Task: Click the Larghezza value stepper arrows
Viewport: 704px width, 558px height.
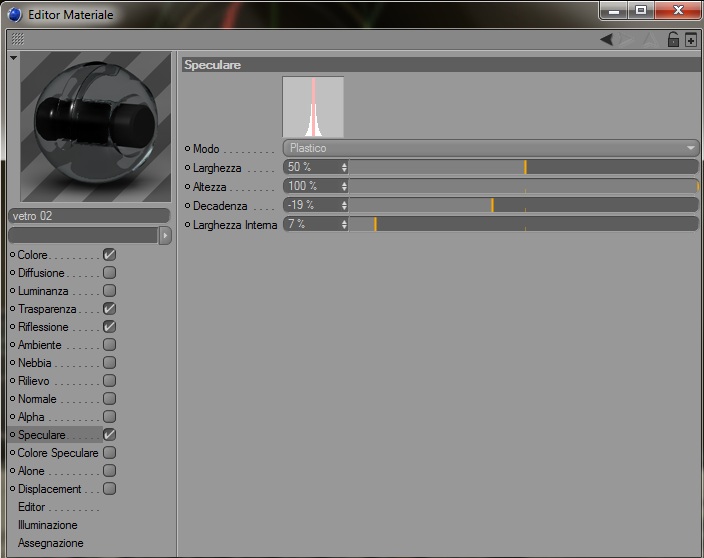Action: [344, 167]
